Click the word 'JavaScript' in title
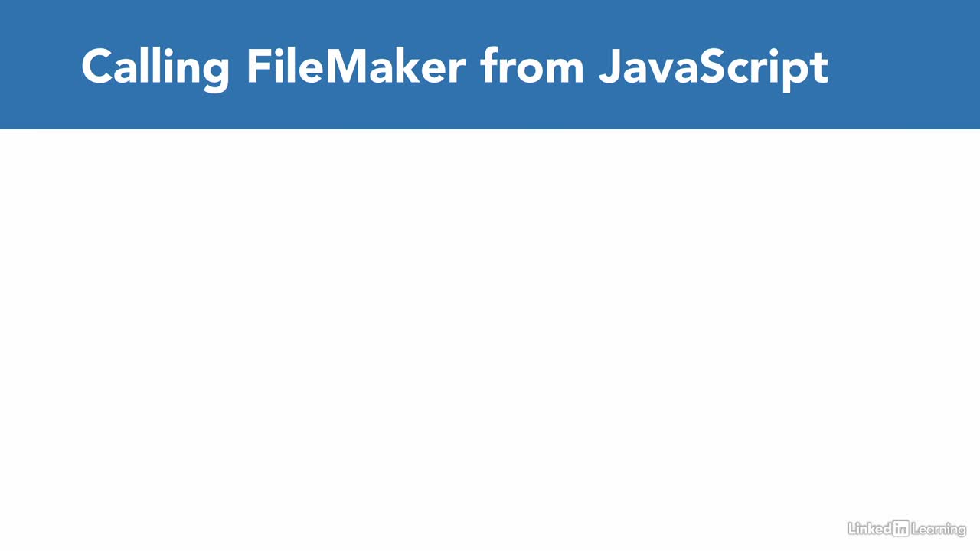The height and width of the screenshot is (551, 980). (x=714, y=69)
